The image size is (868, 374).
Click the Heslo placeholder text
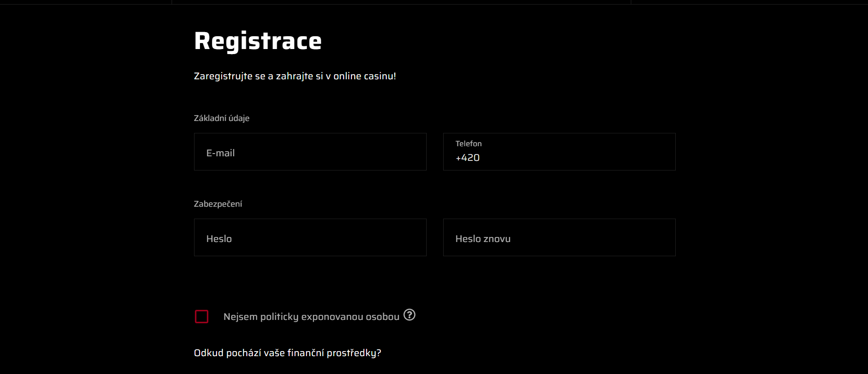point(219,239)
